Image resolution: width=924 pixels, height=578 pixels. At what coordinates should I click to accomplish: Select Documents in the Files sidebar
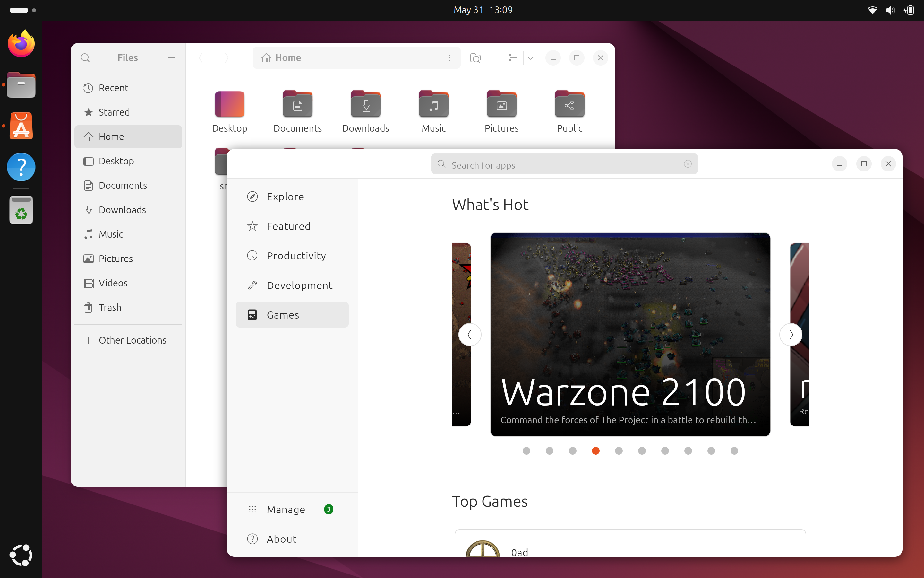point(128,186)
